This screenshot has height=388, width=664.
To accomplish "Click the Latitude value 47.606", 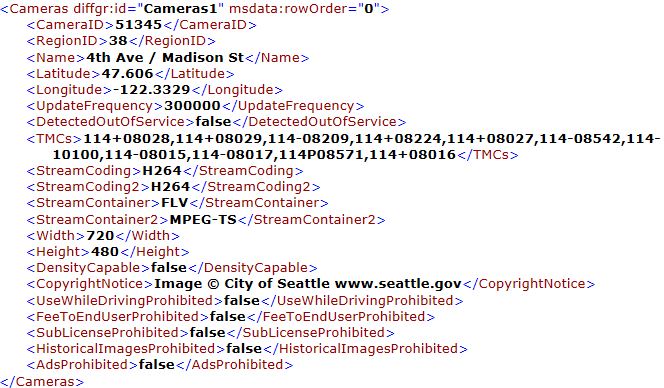I will tap(127, 73).
